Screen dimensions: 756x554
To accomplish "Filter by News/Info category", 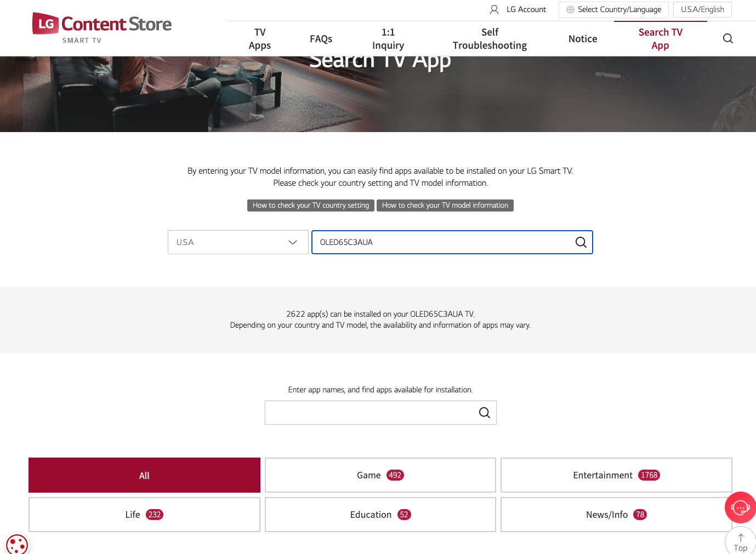I will tap(616, 515).
